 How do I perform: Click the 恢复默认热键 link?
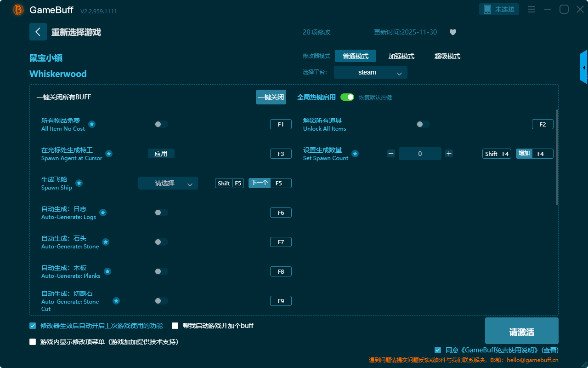tap(375, 98)
